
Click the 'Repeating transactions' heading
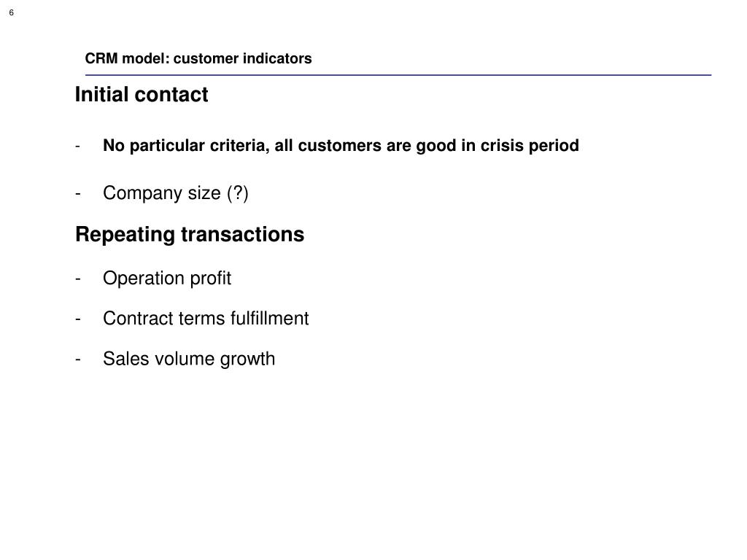190,234
